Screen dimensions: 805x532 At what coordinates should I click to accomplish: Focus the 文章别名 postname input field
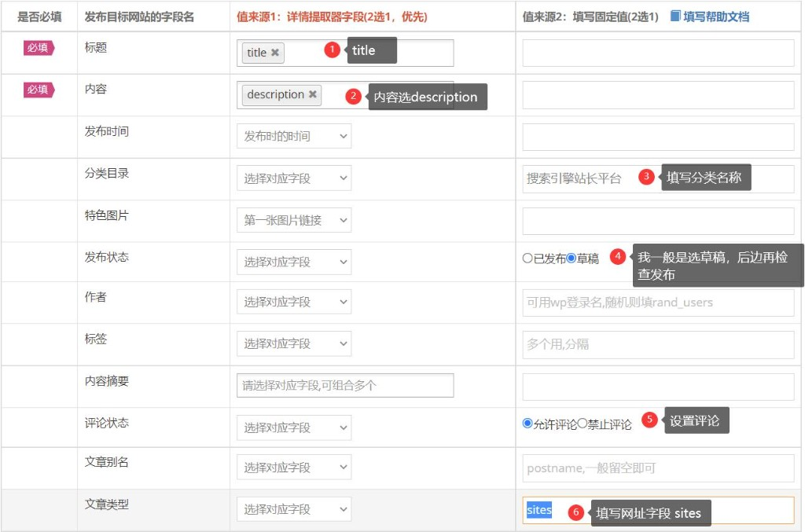coord(658,468)
